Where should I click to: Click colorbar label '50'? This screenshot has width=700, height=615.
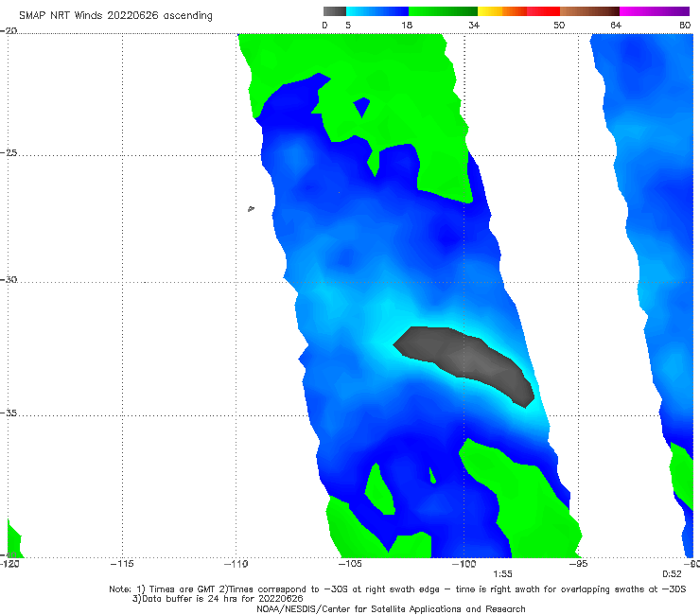(559, 25)
